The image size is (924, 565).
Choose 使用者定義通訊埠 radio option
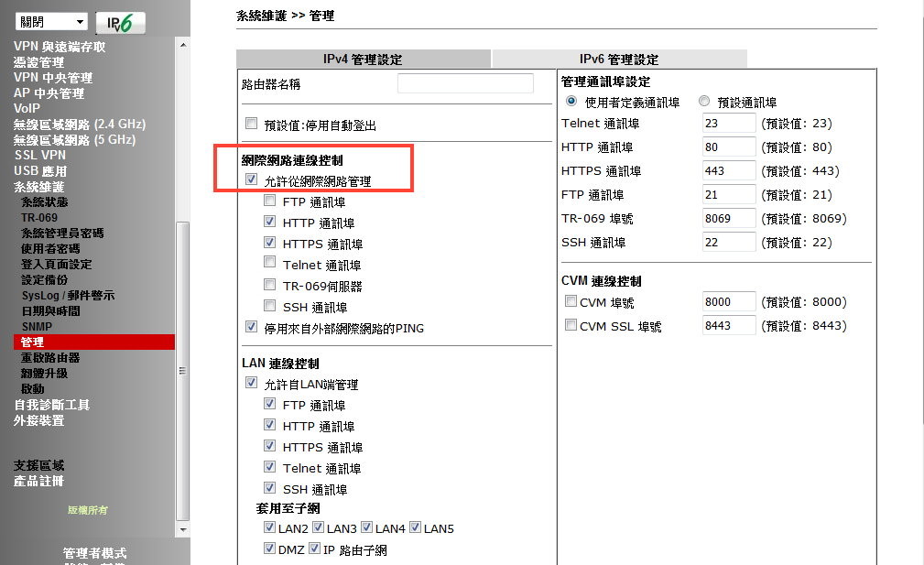[572, 102]
